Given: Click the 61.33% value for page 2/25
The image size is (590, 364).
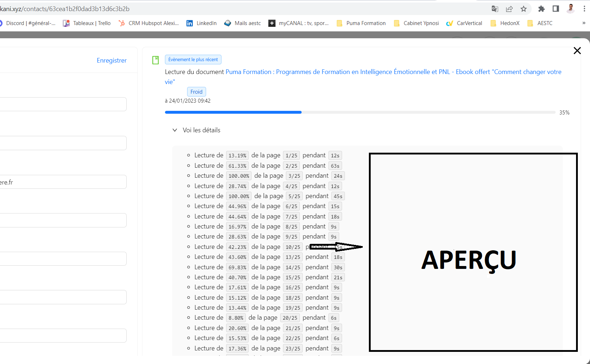Looking at the screenshot, I should 237,166.
